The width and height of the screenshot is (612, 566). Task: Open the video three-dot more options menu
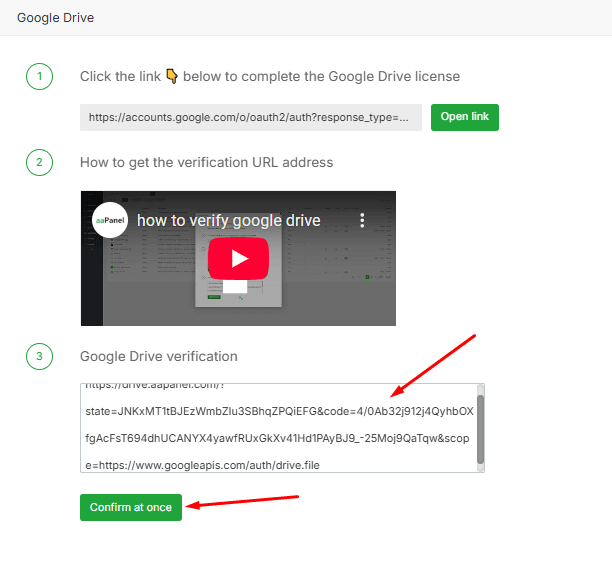pyautogui.click(x=363, y=220)
